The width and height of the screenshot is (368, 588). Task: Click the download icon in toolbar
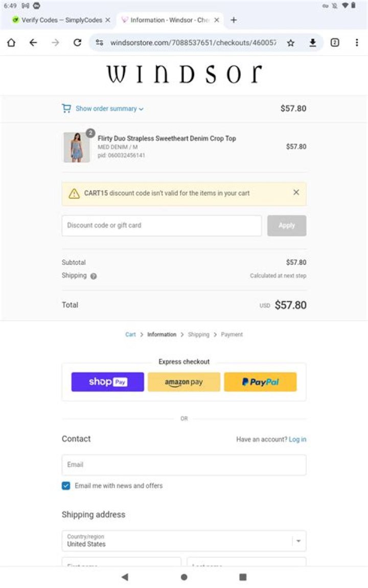click(x=313, y=43)
